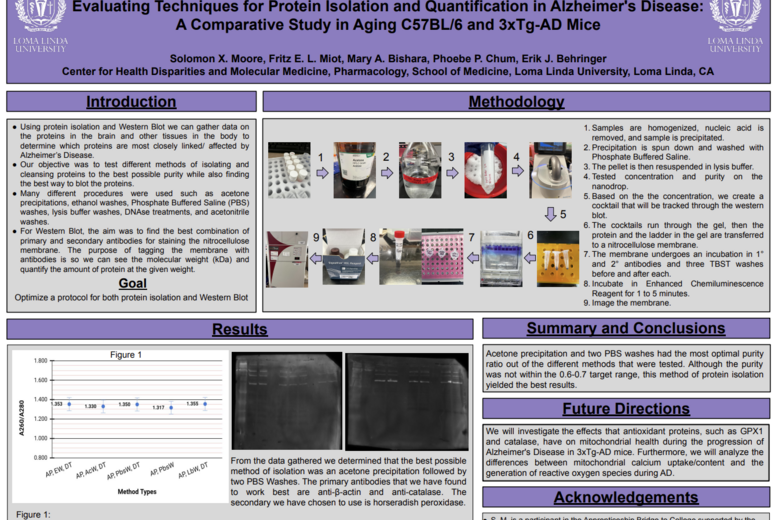Click the Acknowledgements heading
This screenshot has height=520, width=775.
coord(626,497)
